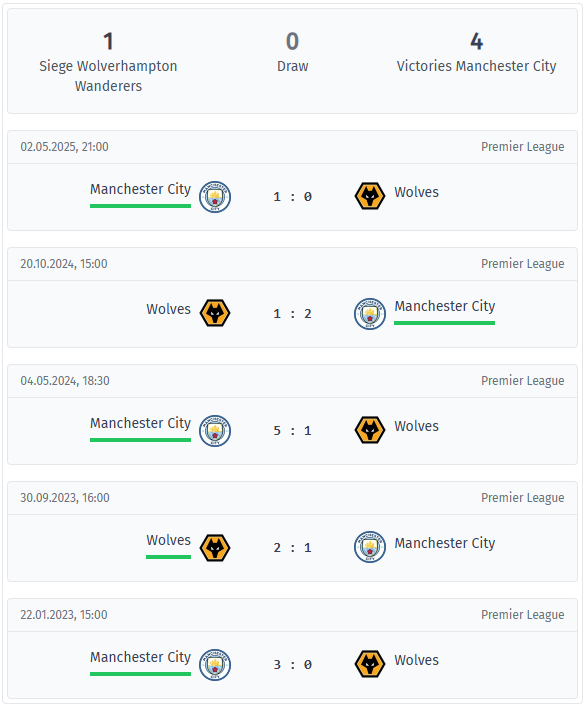Click Manchester City crest in 04.05.2024 match
This screenshot has height=705, width=584.
click(x=215, y=430)
